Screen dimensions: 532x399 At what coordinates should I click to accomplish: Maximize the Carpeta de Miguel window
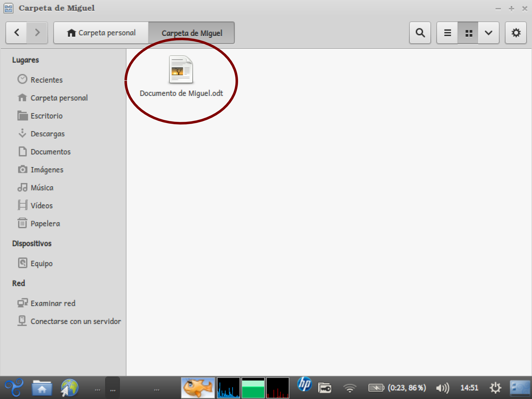[511, 9]
